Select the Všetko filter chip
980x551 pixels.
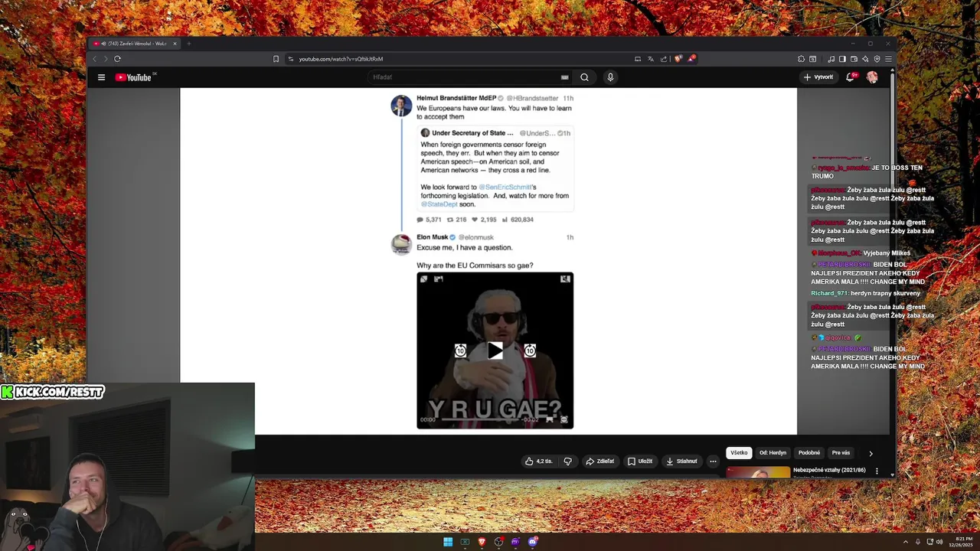tap(739, 453)
